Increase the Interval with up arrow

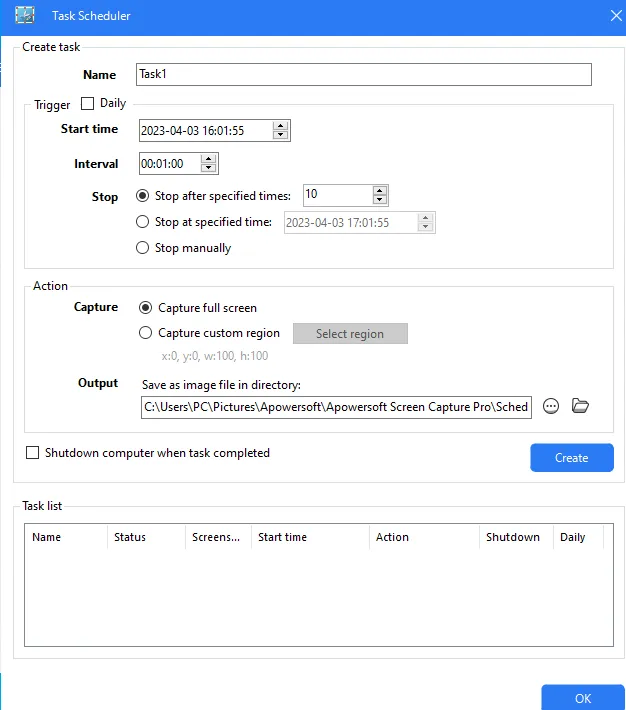208,159
